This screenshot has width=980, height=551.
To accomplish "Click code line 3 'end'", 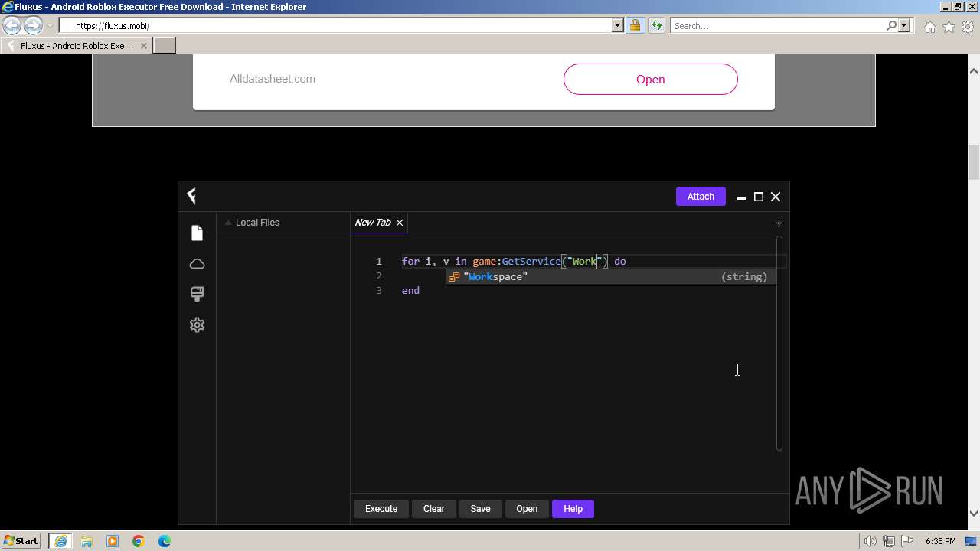I will point(410,291).
